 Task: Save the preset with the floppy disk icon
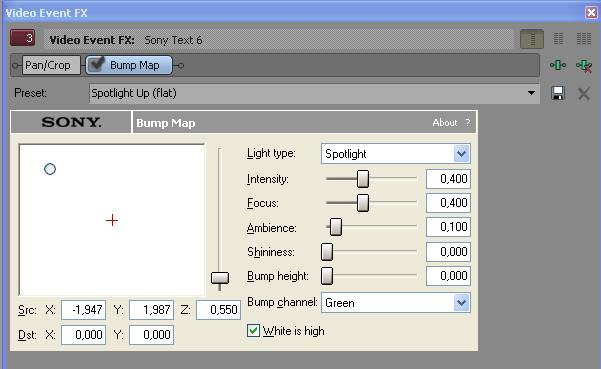pyautogui.click(x=558, y=93)
